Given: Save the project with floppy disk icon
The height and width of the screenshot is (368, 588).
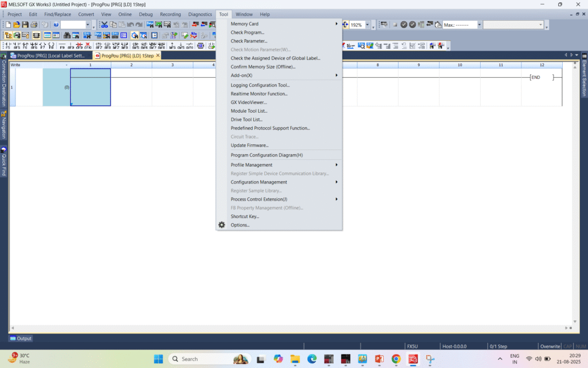Looking at the screenshot, I should (x=25, y=25).
